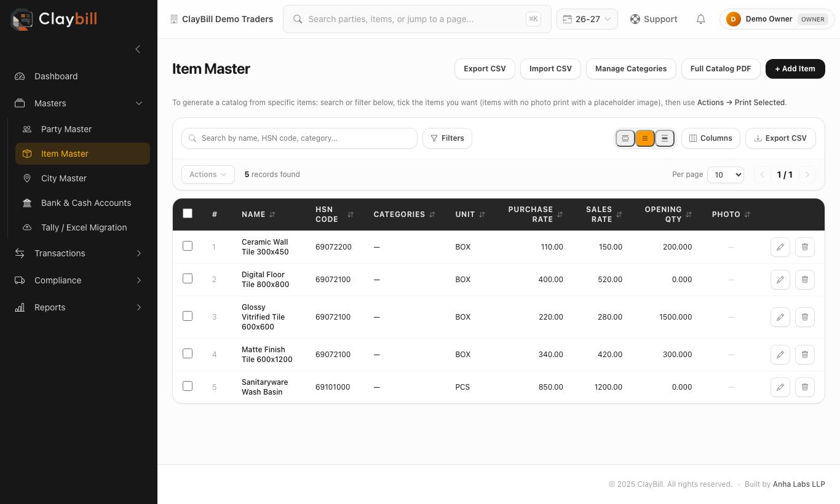Open the Actions dropdown
Screen dimensions: 840x504
click(x=208, y=175)
